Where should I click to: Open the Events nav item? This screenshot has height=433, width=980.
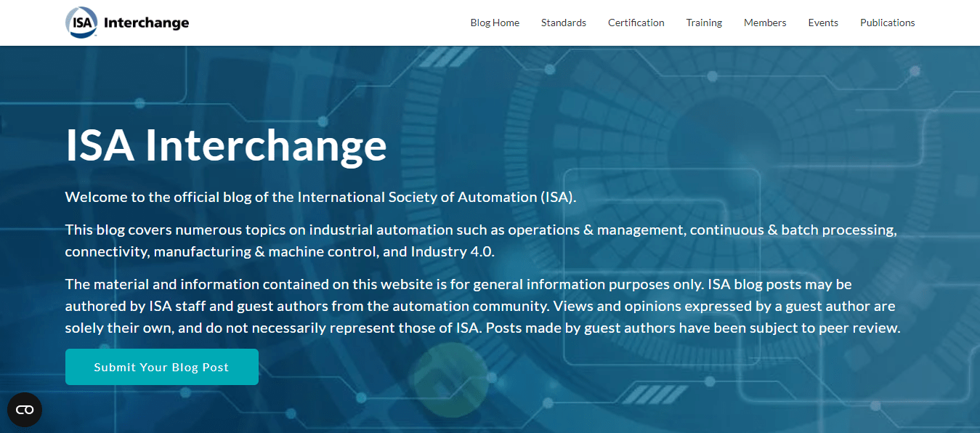[823, 23]
